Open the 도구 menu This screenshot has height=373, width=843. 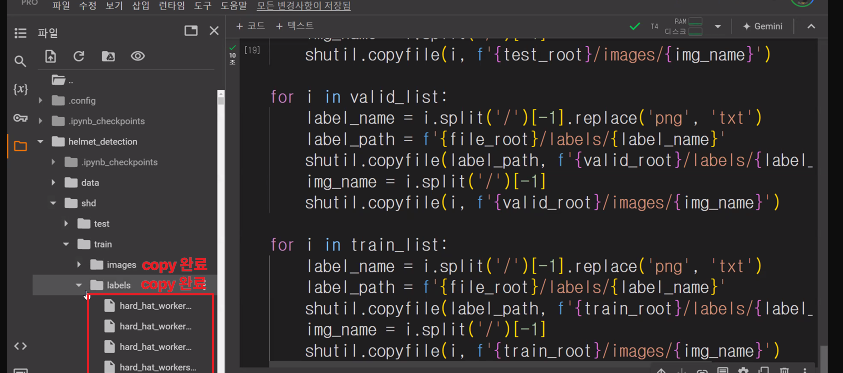coord(203,6)
